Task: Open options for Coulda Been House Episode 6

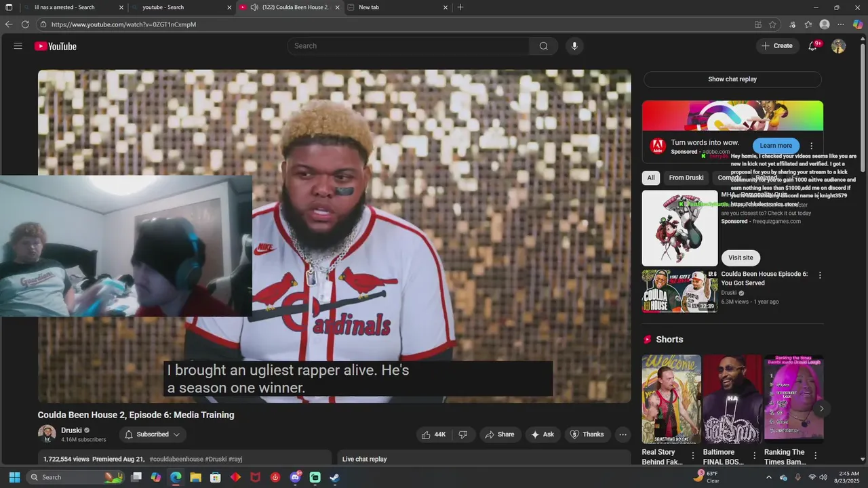Action: click(x=820, y=275)
